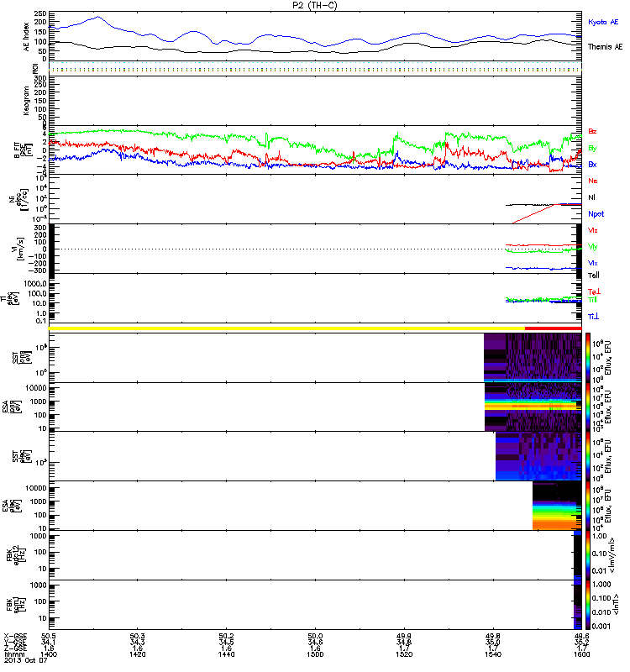Click the plot title P2 (TH-C)
The image size is (630, 672).
315,5
